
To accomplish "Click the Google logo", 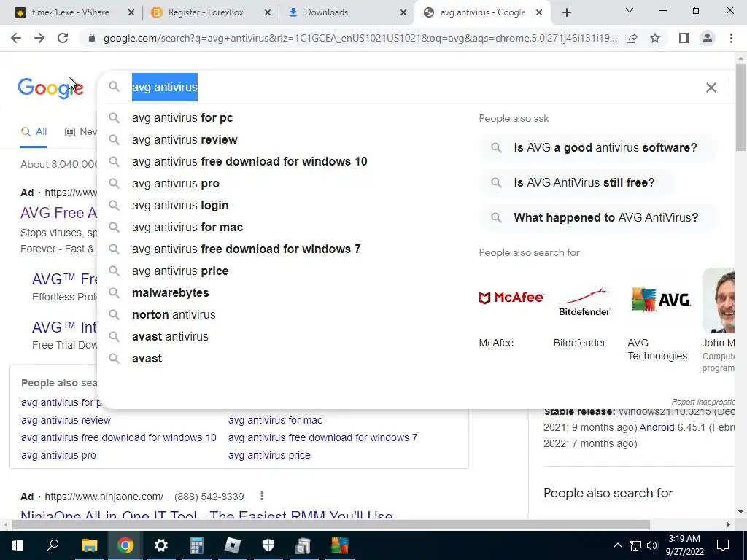I will (x=50, y=88).
